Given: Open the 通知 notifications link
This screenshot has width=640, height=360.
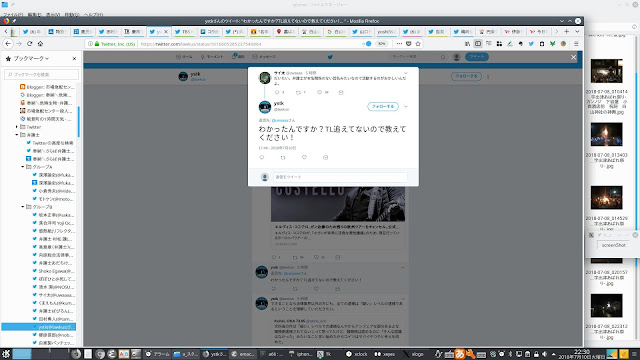Looking at the screenshot, I should tap(238, 57).
